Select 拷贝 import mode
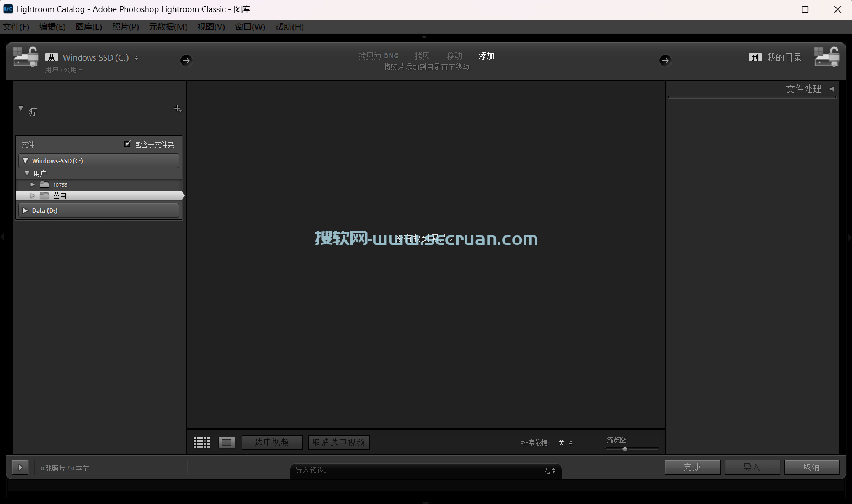 click(x=422, y=56)
